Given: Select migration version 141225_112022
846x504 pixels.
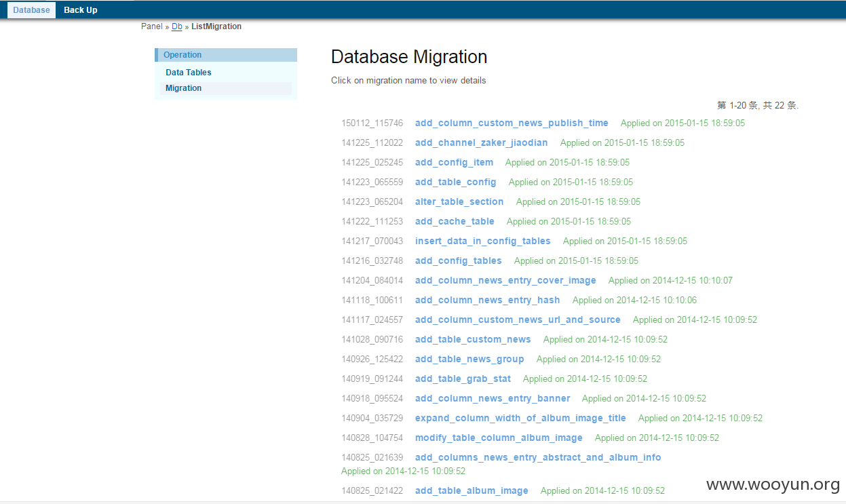Looking at the screenshot, I should pyautogui.click(x=372, y=142).
